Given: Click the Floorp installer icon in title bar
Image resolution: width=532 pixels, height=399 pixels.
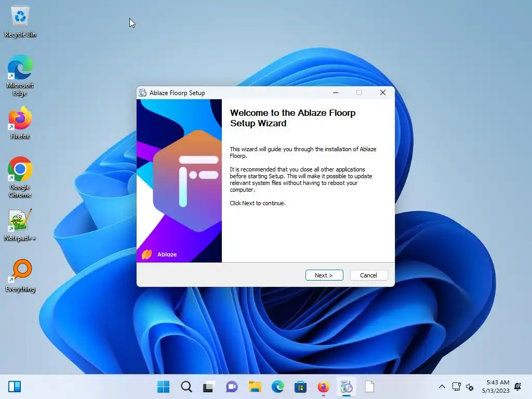Looking at the screenshot, I should (x=142, y=92).
